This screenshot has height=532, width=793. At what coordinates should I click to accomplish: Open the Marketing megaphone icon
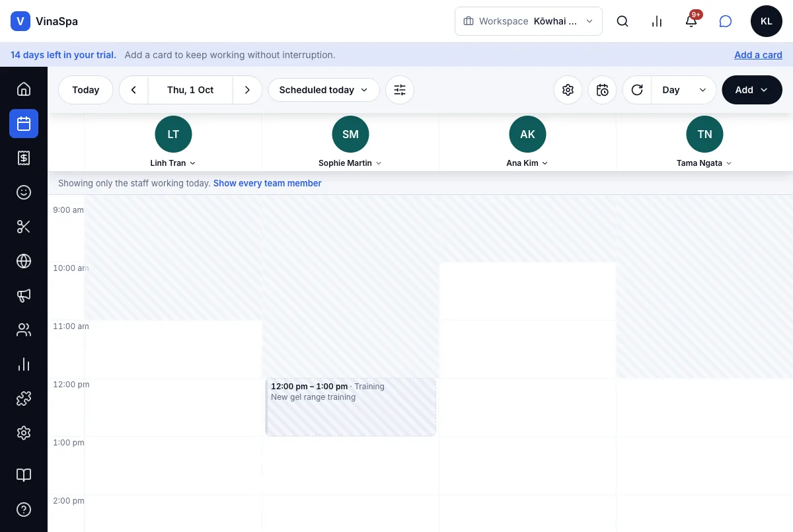click(x=24, y=295)
